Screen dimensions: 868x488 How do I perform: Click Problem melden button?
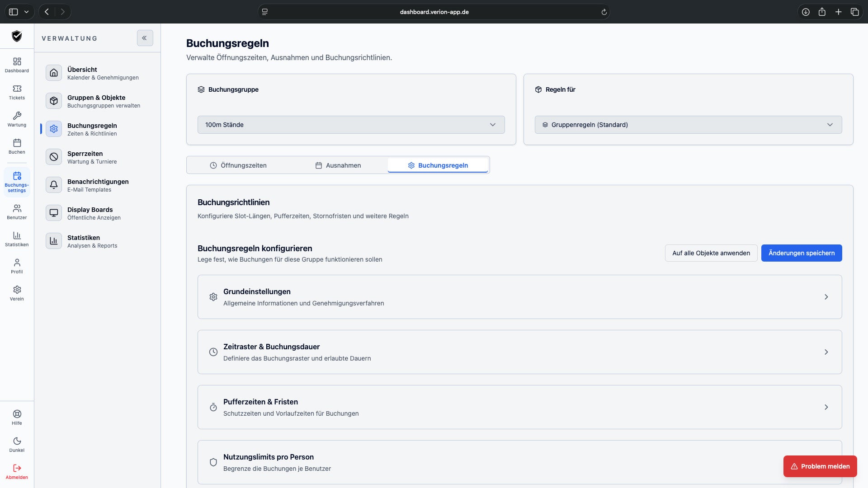[820, 466]
